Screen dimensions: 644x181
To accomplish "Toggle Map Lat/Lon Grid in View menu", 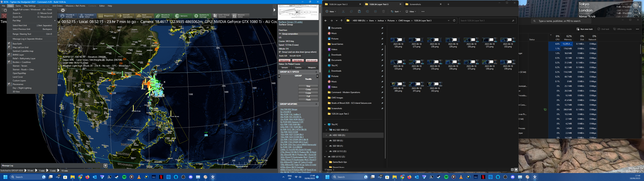I will 32,47.
